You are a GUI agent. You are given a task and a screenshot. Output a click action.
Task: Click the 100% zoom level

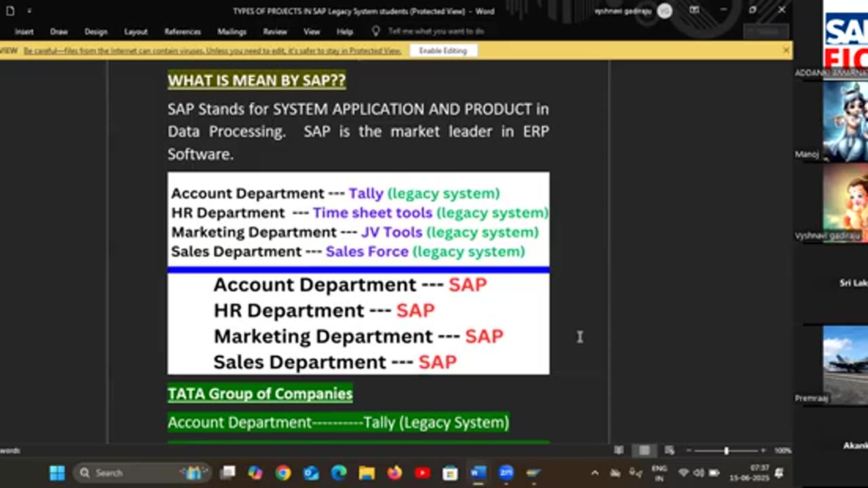pos(782,451)
